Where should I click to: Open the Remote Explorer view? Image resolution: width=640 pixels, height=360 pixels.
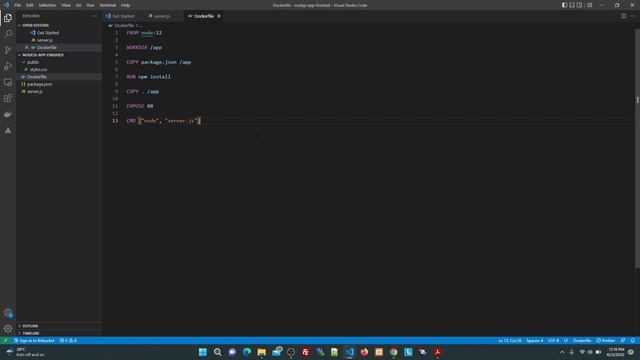8,82
